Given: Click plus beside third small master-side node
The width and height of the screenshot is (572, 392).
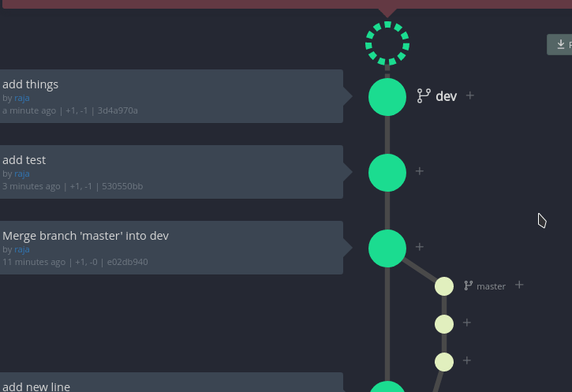Looking at the screenshot, I should pyautogui.click(x=467, y=360).
